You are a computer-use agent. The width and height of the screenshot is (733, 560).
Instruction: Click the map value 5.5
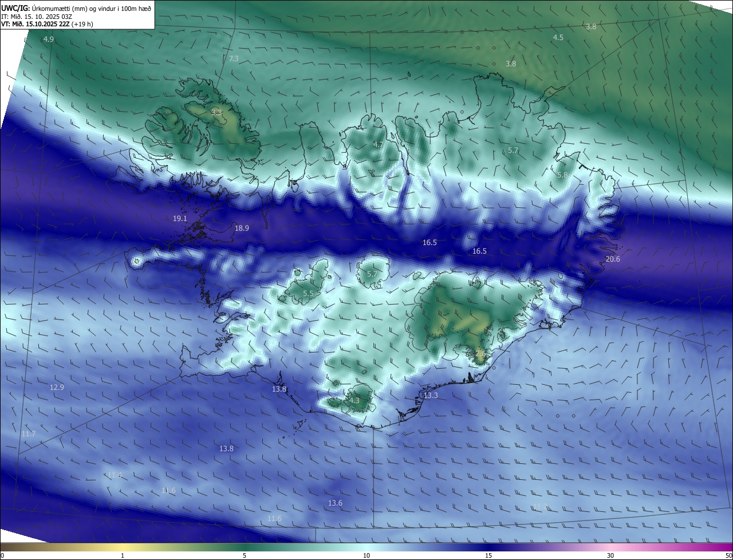coord(308,294)
